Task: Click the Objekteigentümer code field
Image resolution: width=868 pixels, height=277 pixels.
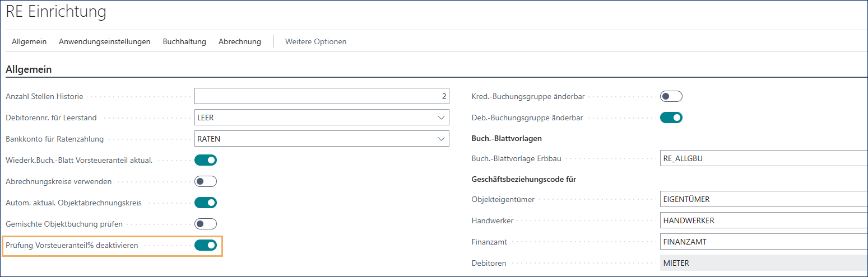Action: [x=763, y=199]
